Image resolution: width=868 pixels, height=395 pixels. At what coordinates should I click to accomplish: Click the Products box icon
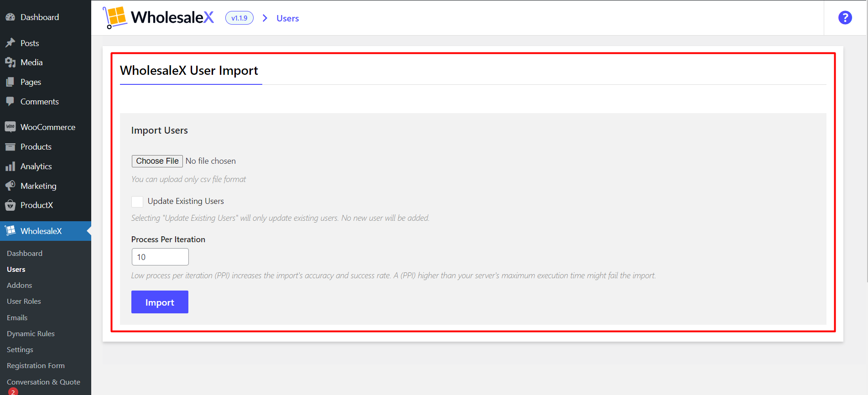tap(10, 147)
